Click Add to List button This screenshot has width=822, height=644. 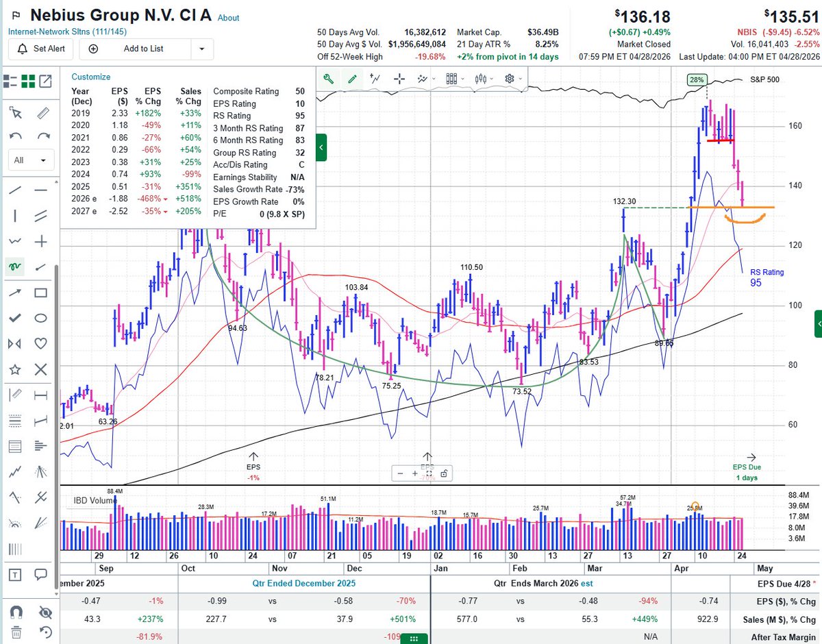tap(135, 49)
